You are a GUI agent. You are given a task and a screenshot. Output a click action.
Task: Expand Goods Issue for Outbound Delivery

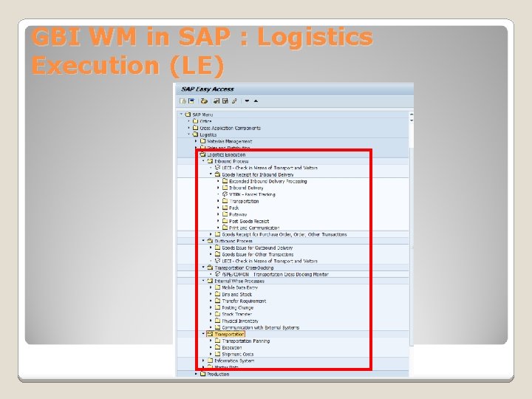coord(211,248)
